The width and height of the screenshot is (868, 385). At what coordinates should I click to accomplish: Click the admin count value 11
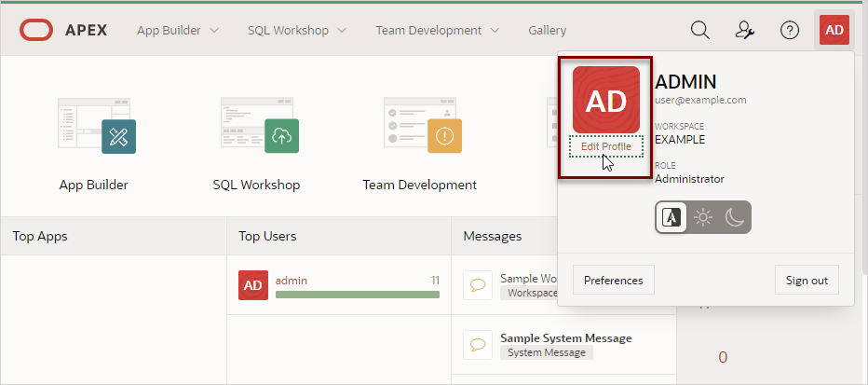point(435,281)
